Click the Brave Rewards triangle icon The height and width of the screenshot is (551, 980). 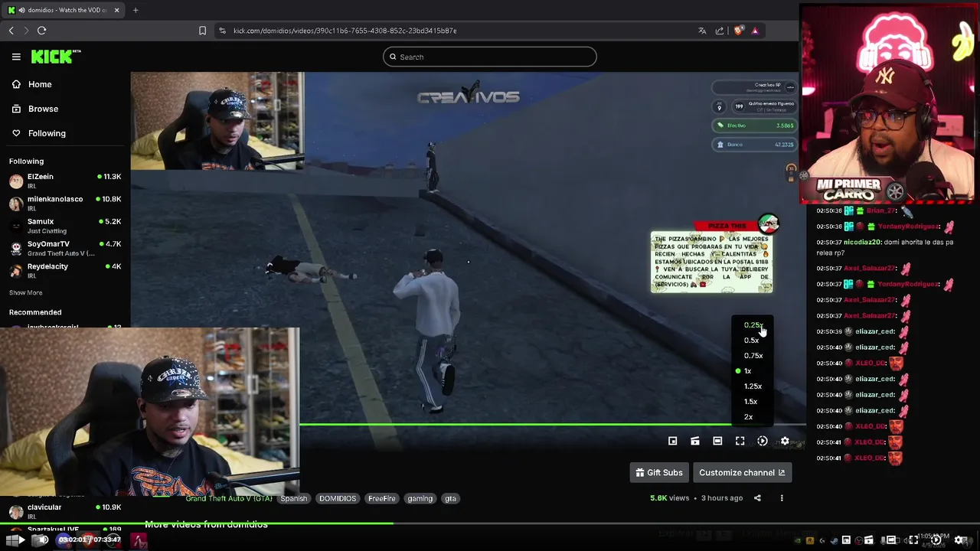click(x=755, y=31)
